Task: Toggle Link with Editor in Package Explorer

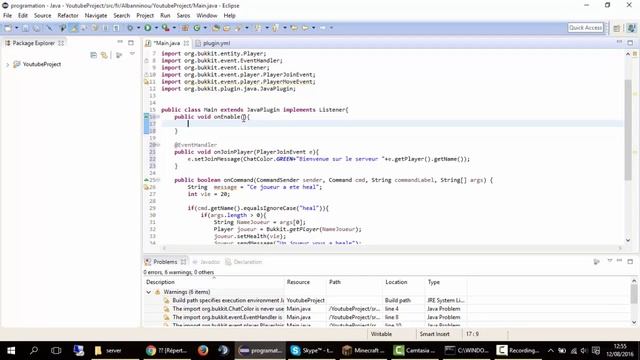Action: point(104,55)
